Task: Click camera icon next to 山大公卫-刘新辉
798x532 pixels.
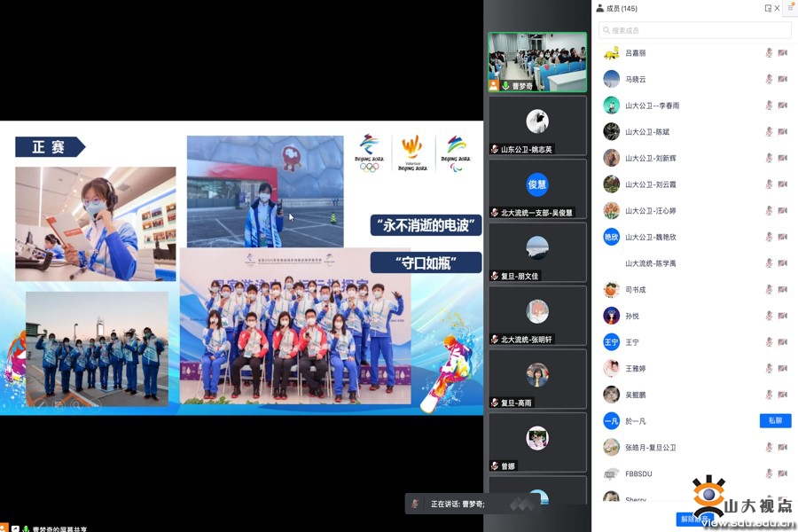Action: (782, 158)
